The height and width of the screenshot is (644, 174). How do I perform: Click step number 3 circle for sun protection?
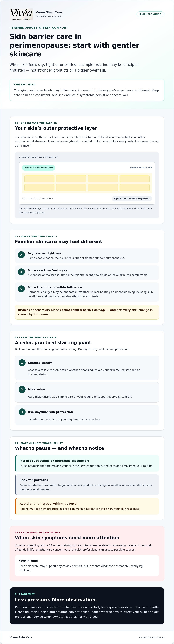point(22,412)
